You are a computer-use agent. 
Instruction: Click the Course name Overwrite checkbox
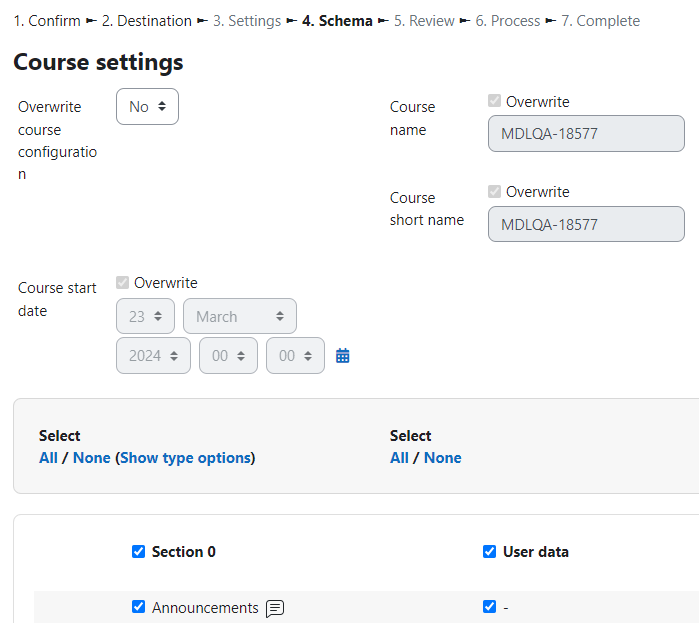[494, 101]
